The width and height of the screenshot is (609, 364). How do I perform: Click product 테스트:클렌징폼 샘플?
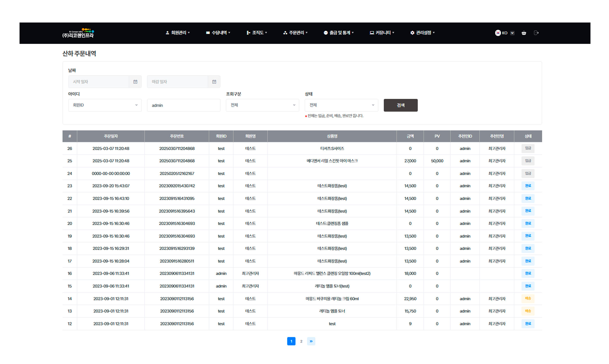[x=332, y=223]
